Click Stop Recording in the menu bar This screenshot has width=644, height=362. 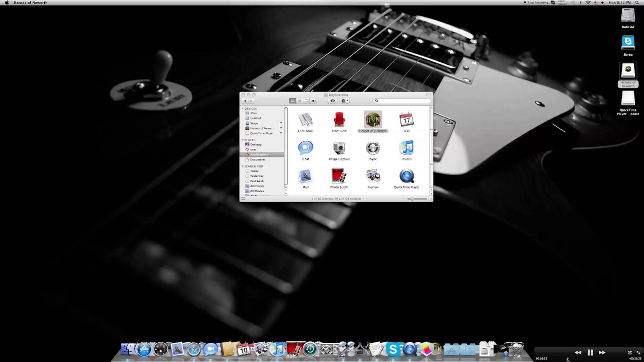(536, 3)
